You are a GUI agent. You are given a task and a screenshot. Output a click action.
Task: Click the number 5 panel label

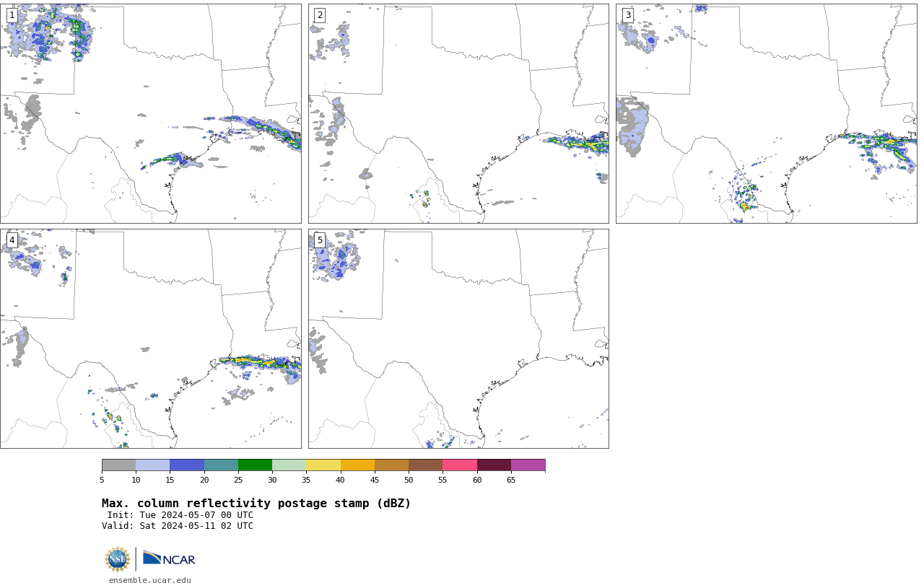(320, 240)
